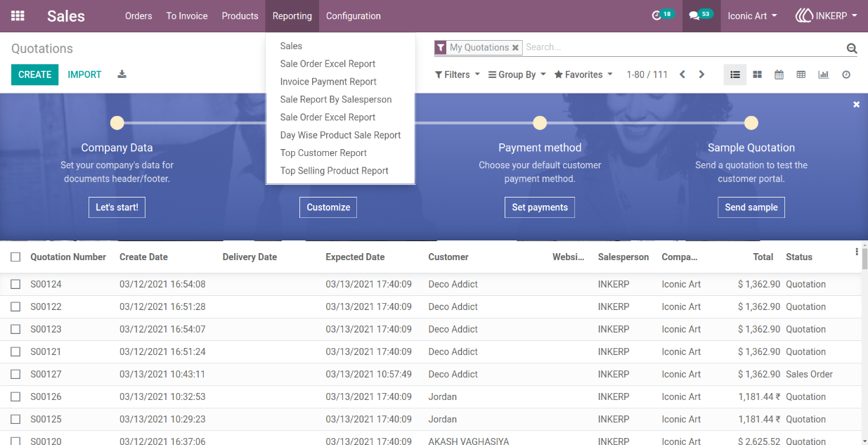Click the Import button
The height and width of the screenshot is (445, 868).
[84, 75]
